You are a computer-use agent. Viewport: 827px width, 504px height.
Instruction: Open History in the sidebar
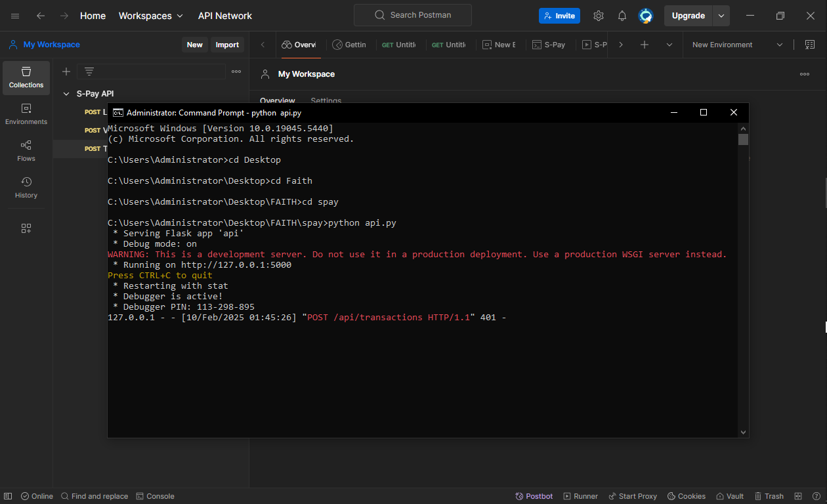(26, 188)
